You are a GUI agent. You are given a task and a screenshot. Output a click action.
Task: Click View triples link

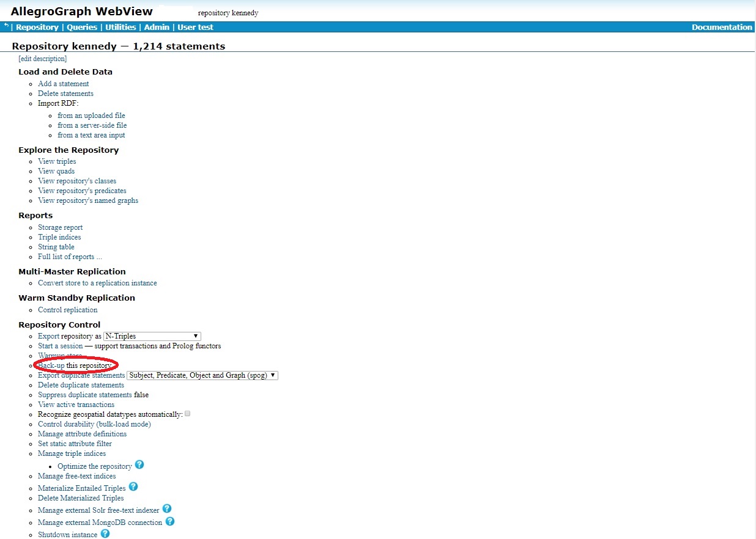pyautogui.click(x=57, y=161)
